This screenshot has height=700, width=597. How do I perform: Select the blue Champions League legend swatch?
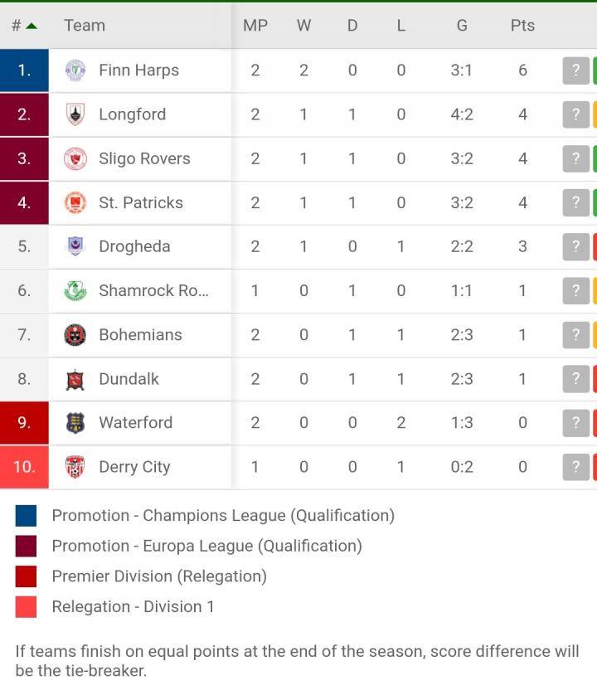click(26, 516)
